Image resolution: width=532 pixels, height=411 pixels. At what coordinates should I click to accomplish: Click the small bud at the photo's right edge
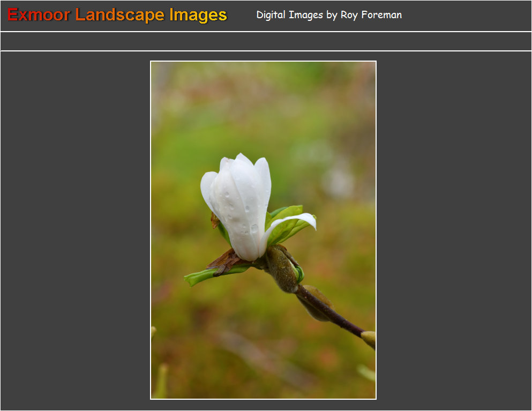(x=369, y=339)
